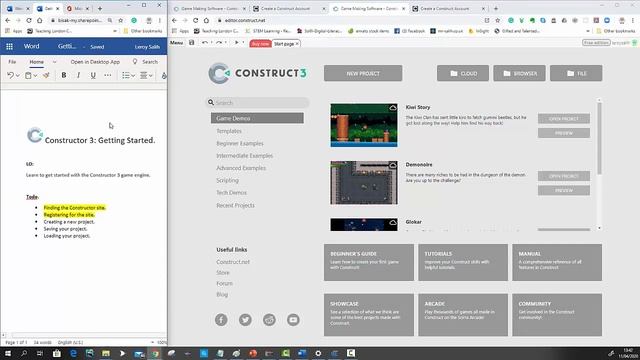Image resolution: width=640 pixels, height=360 pixels.
Task: Click Open Project for Kiwi Story
Action: click(564, 119)
